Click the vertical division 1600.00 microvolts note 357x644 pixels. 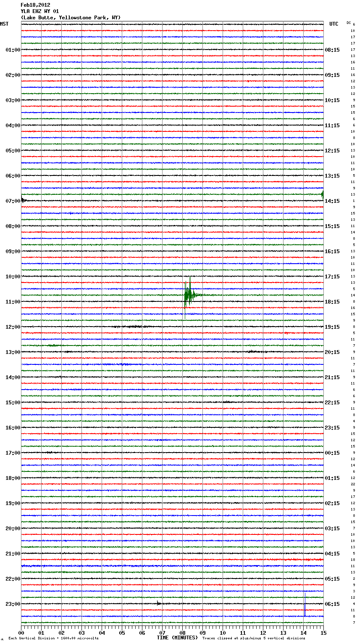click(53, 638)
